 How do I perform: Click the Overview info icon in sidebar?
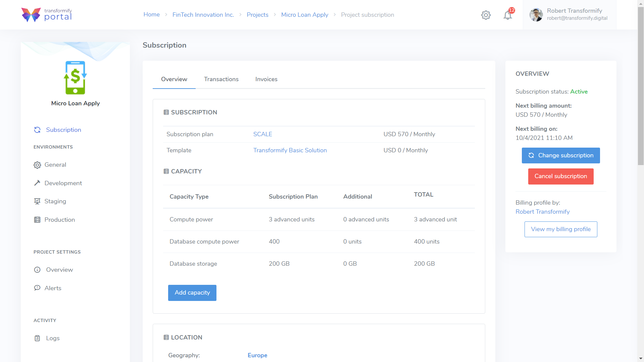point(37,270)
